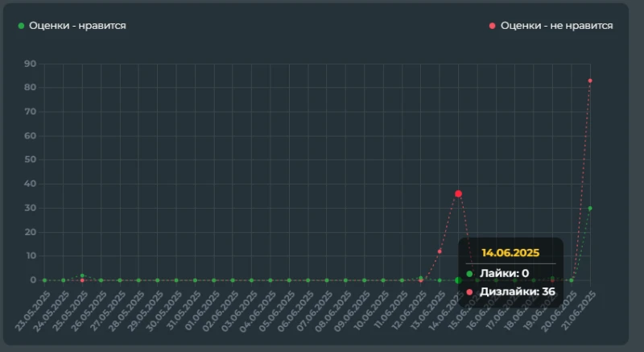
Task: Select the red dislike peak point on 21.06.2025
Action: tap(590, 81)
